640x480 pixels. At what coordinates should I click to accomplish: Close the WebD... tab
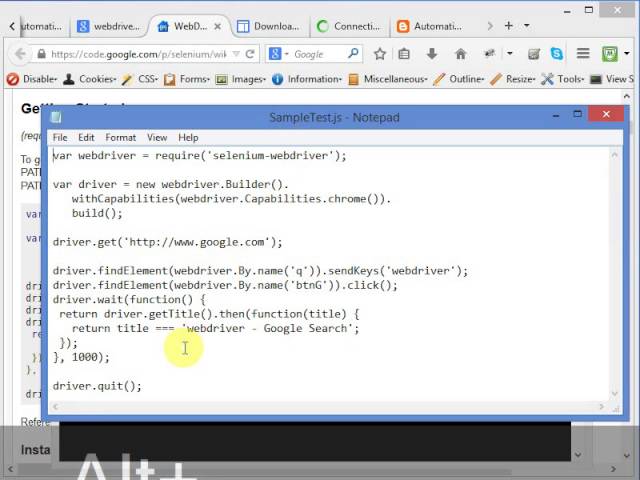pos(218,27)
